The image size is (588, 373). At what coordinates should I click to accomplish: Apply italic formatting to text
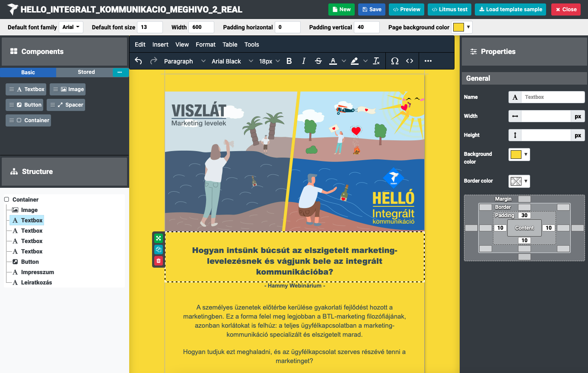(304, 61)
